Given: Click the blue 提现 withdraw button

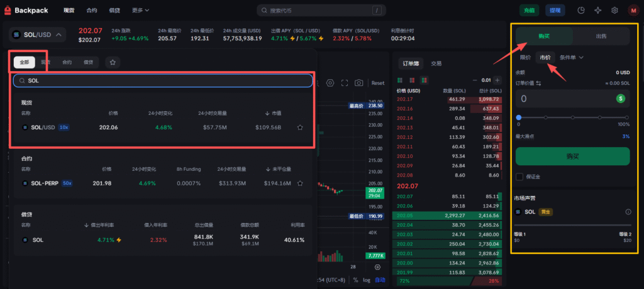Looking at the screenshot, I should point(556,11).
